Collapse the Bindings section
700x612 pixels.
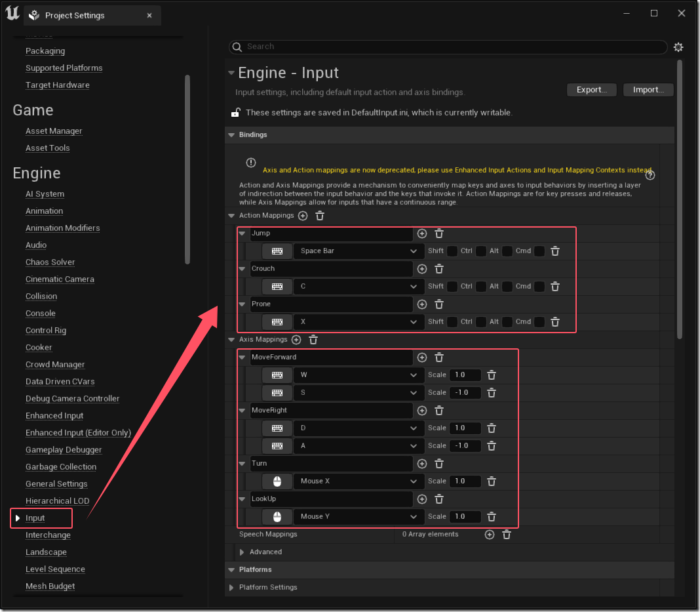coord(231,135)
